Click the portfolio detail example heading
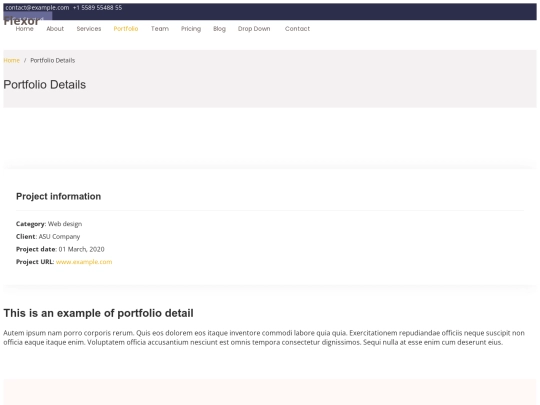This screenshot has width=540, height=405. coord(98,313)
